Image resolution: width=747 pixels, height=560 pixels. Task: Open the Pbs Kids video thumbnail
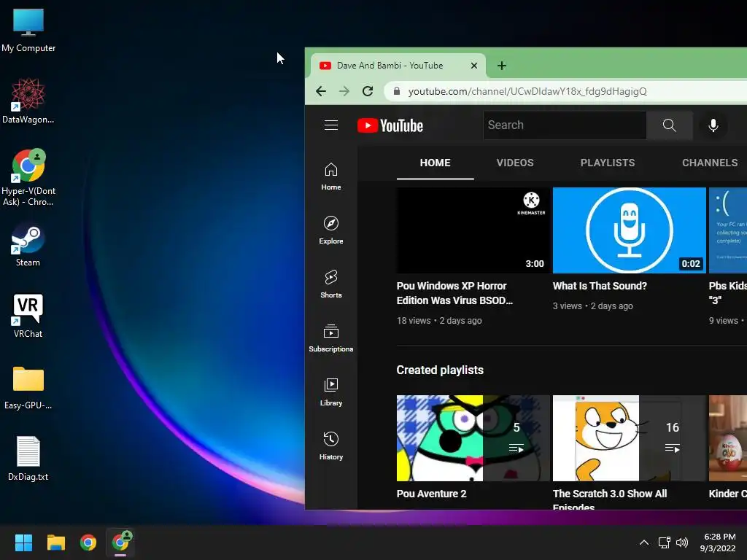[728, 230]
